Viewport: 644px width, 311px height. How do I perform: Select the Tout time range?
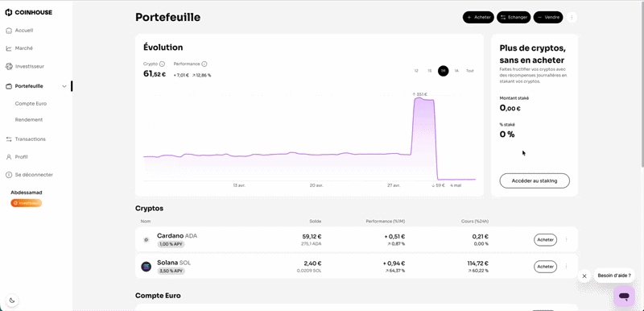(x=470, y=71)
